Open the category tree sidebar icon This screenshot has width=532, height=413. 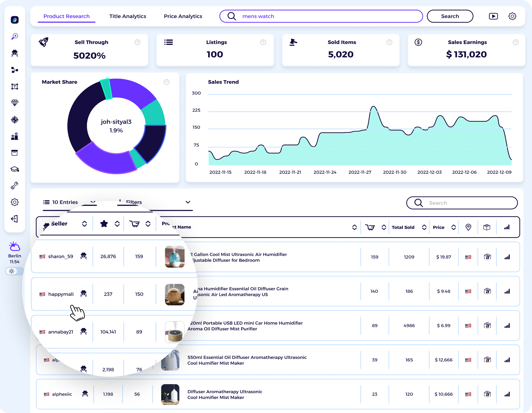click(15, 70)
